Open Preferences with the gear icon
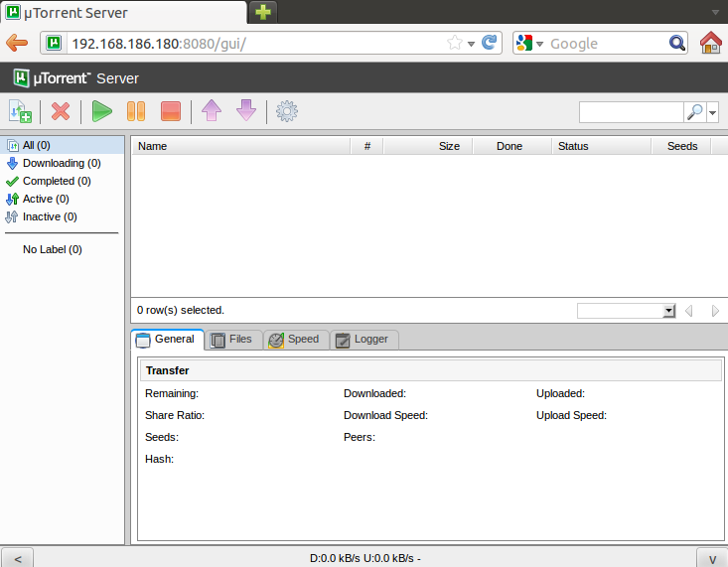This screenshot has height=567, width=728. [x=287, y=111]
